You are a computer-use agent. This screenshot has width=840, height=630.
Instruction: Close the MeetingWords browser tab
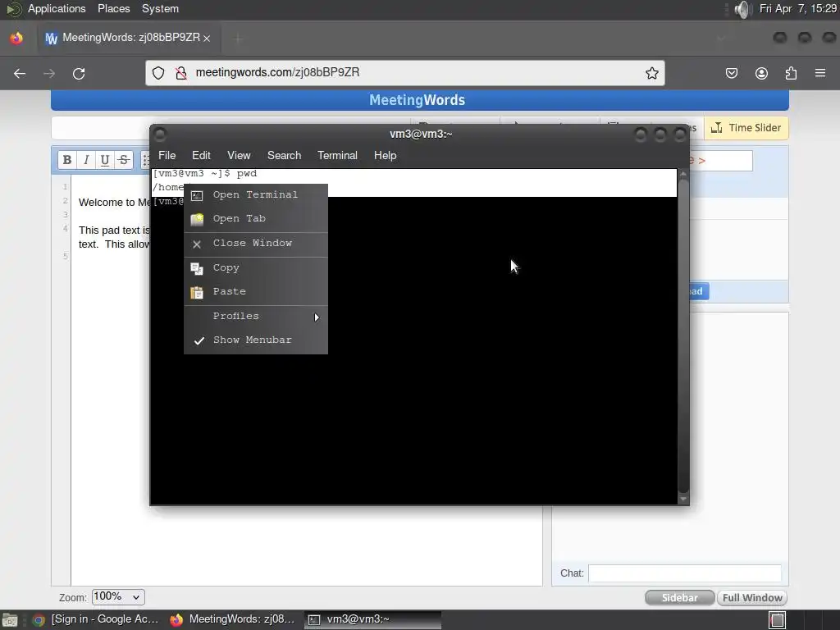click(x=207, y=39)
